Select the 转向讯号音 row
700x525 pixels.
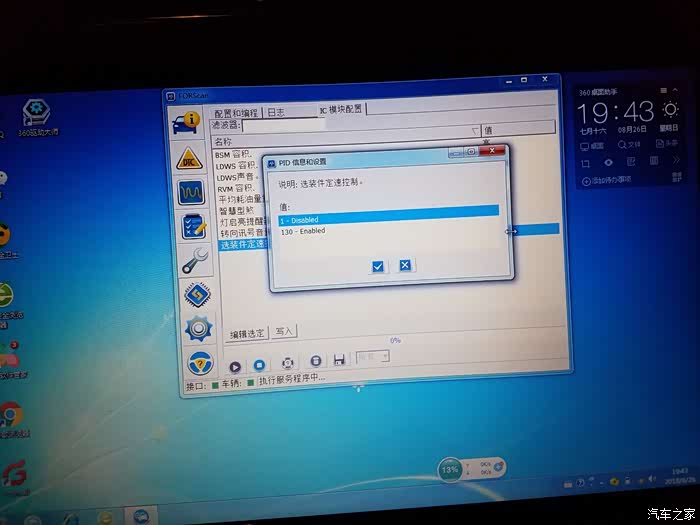[x=245, y=233]
